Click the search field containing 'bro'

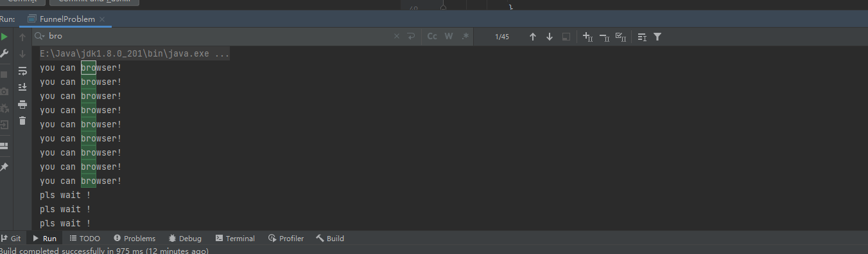pos(218,37)
